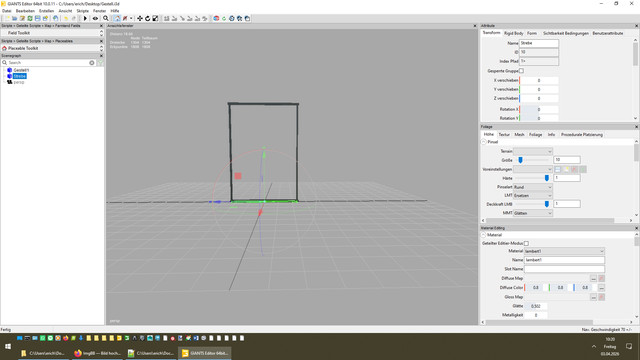Select the Scale tool icon
The image size is (640, 360).
point(155,18)
